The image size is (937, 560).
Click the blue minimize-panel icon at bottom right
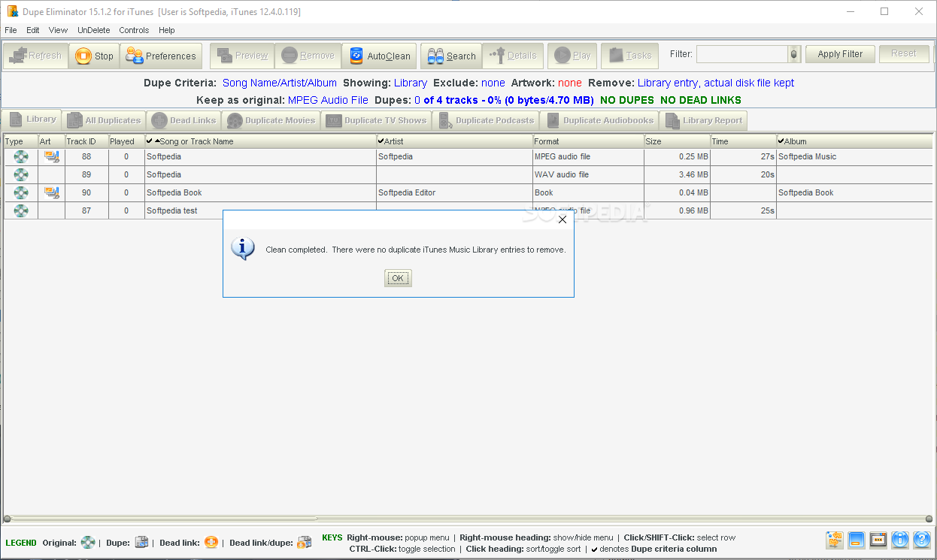tap(857, 540)
